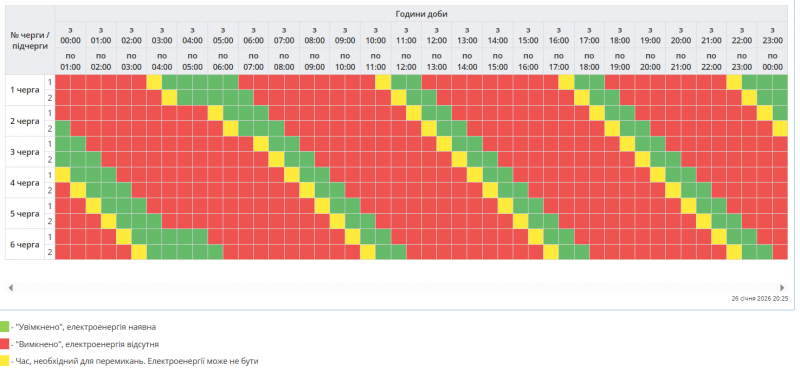Select the '4 черга' row header
Image resolution: width=800 pixels, height=372 pixels.
pos(25,183)
